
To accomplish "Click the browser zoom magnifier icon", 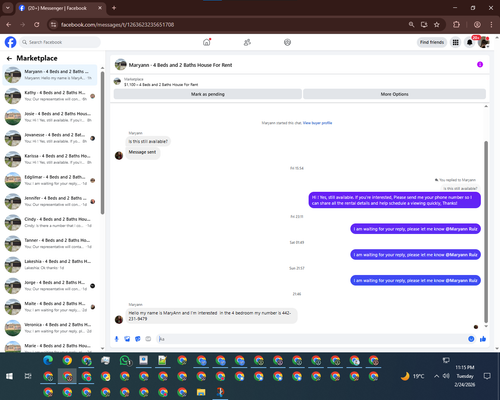I will (x=411, y=25).
